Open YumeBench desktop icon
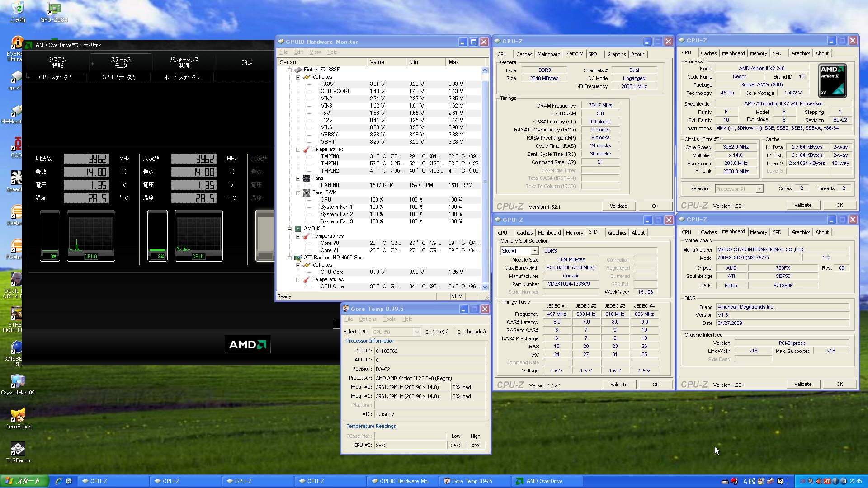The width and height of the screenshot is (868, 488). (18, 415)
